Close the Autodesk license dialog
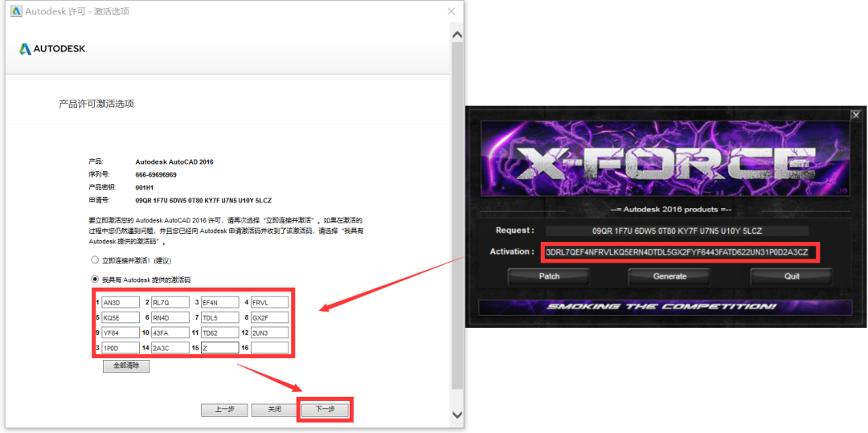Screen dimensions: 868x433 click(451, 11)
